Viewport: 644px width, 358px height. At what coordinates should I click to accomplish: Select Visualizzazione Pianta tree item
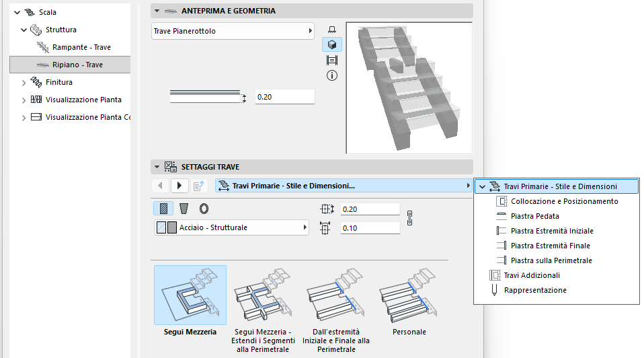83,100
